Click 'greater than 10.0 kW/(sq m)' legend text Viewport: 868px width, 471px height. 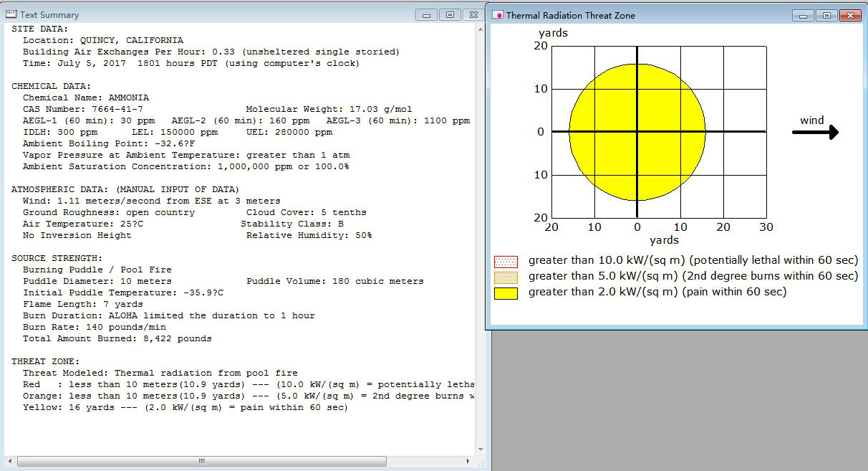pos(693,260)
